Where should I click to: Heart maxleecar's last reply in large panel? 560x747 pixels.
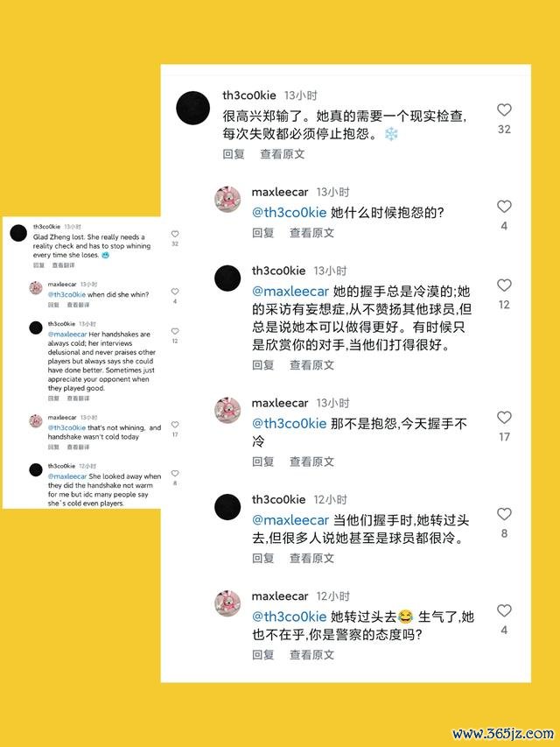[x=504, y=610]
